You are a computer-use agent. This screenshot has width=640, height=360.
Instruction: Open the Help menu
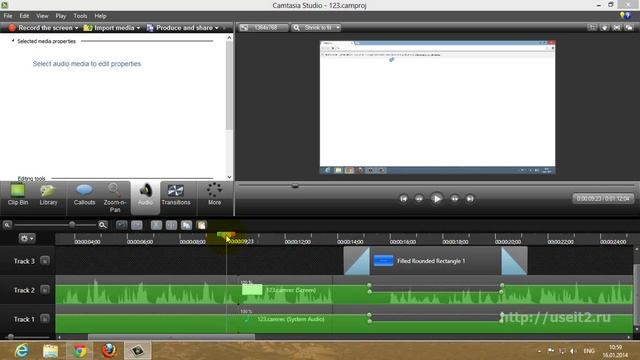point(100,16)
